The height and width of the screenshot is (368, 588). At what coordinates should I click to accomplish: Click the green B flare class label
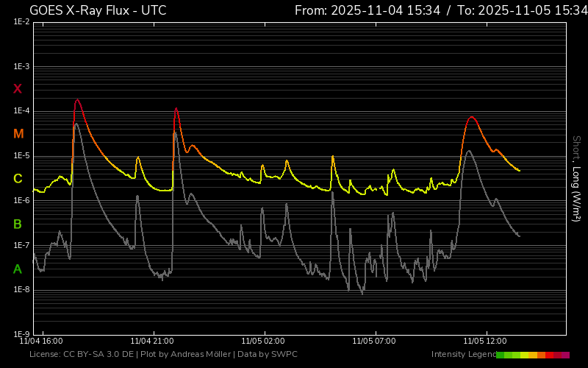click(18, 224)
